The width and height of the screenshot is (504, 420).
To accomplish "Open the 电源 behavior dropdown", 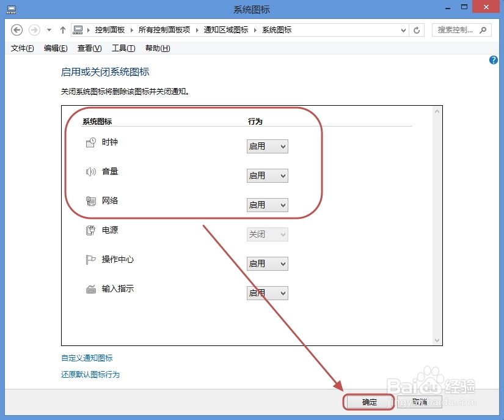I will coord(268,234).
